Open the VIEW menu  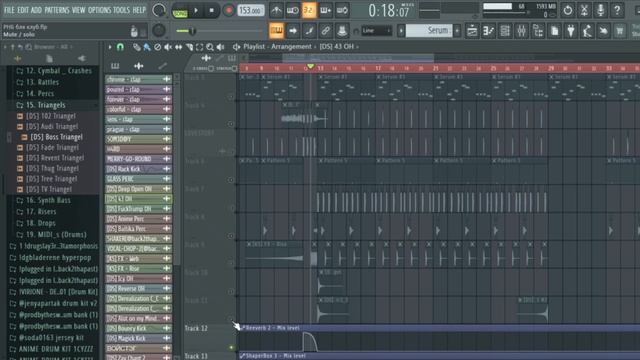click(x=78, y=10)
